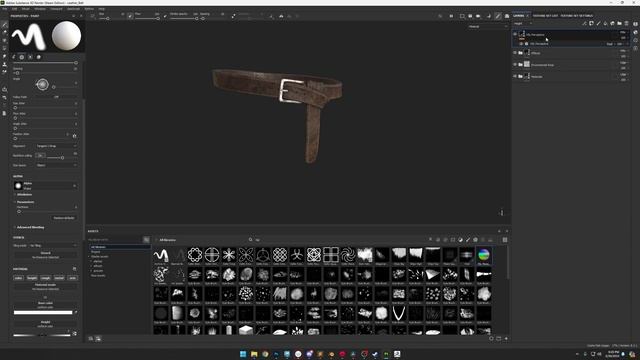Open the viewport Material display dropdown
This screenshot has height=360, width=640.
pyautogui.click(x=488, y=27)
